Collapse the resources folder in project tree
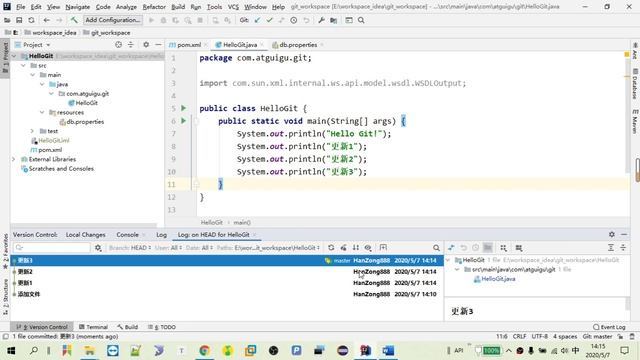 click(x=42, y=112)
